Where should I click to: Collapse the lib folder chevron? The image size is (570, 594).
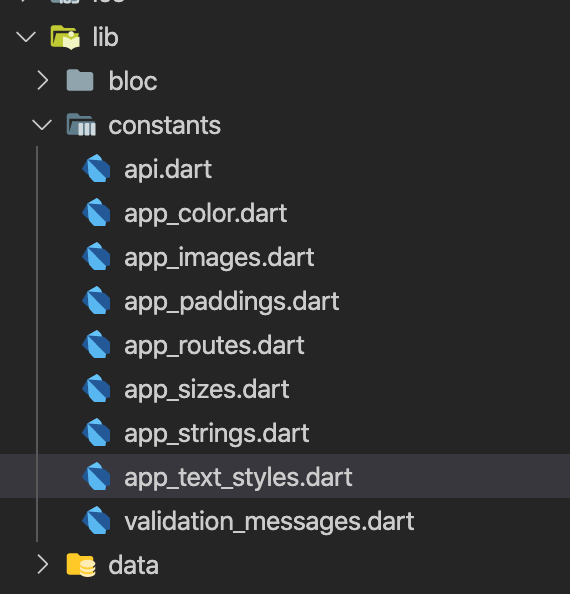click(x=26, y=37)
